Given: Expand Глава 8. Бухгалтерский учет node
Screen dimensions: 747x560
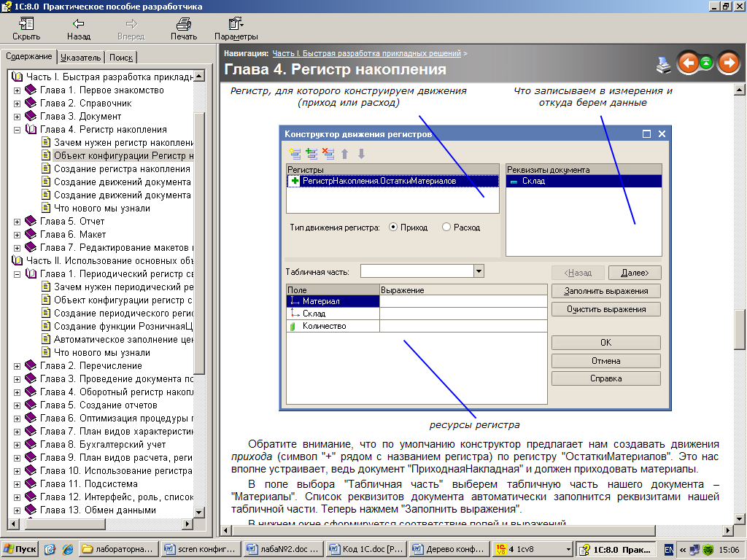Looking at the screenshot, I should click(17, 445).
